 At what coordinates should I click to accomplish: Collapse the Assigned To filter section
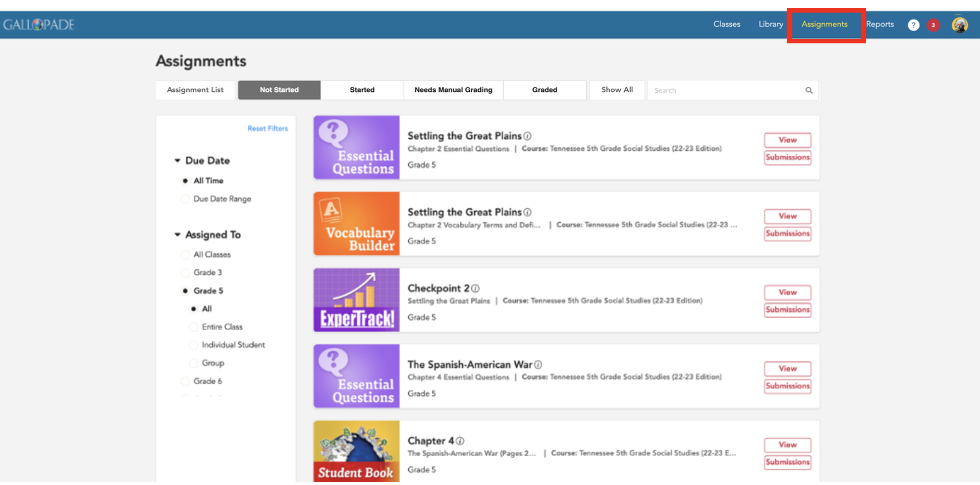coord(178,235)
